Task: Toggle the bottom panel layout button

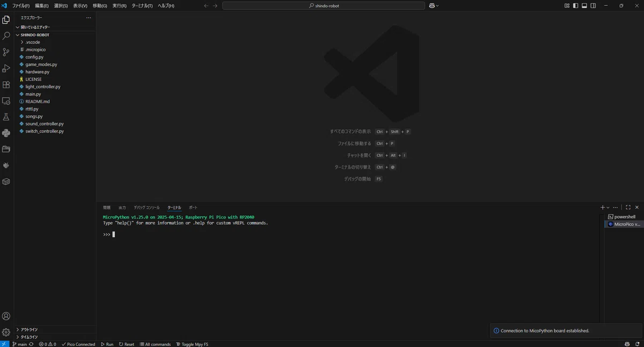Action: pos(584,6)
